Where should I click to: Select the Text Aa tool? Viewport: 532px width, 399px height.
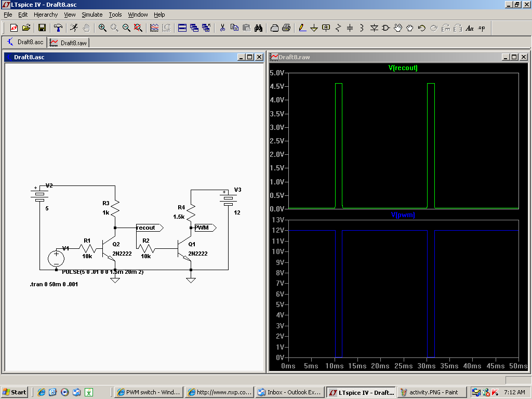point(470,28)
